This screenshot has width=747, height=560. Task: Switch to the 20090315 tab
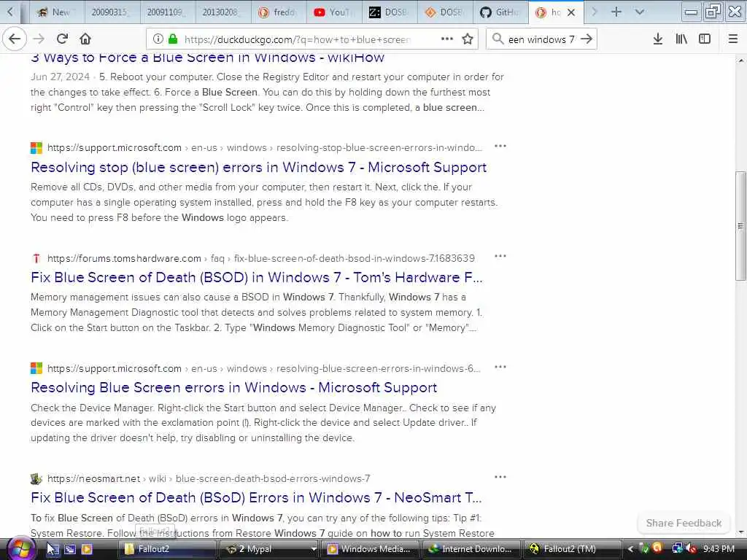(113, 12)
